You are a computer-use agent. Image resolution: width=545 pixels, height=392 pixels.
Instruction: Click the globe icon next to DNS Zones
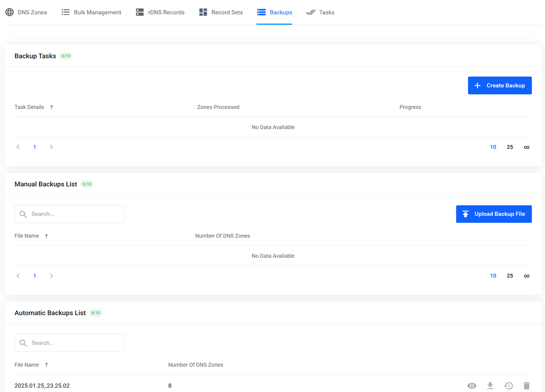pyautogui.click(x=9, y=12)
